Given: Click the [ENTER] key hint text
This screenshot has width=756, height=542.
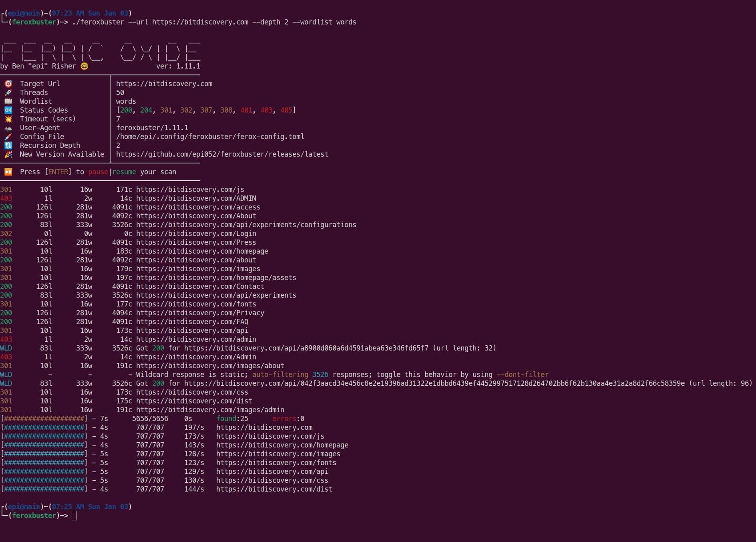Looking at the screenshot, I should point(58,172).
